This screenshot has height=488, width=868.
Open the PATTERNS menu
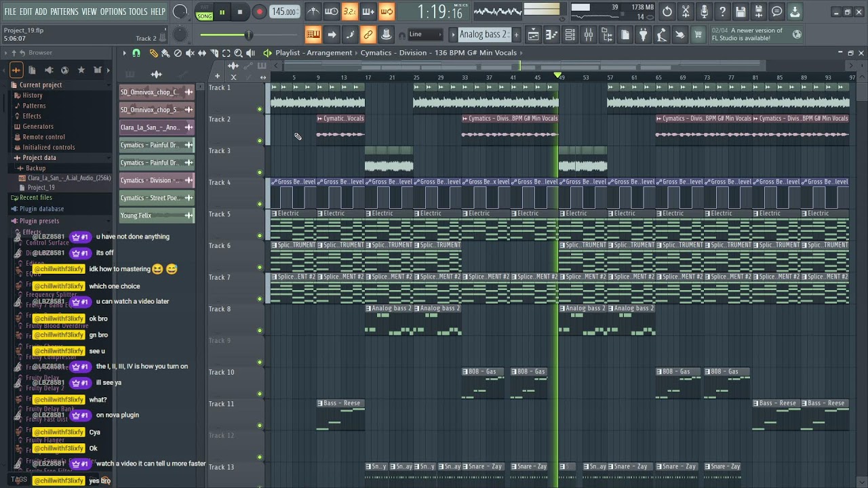(64, 12)
